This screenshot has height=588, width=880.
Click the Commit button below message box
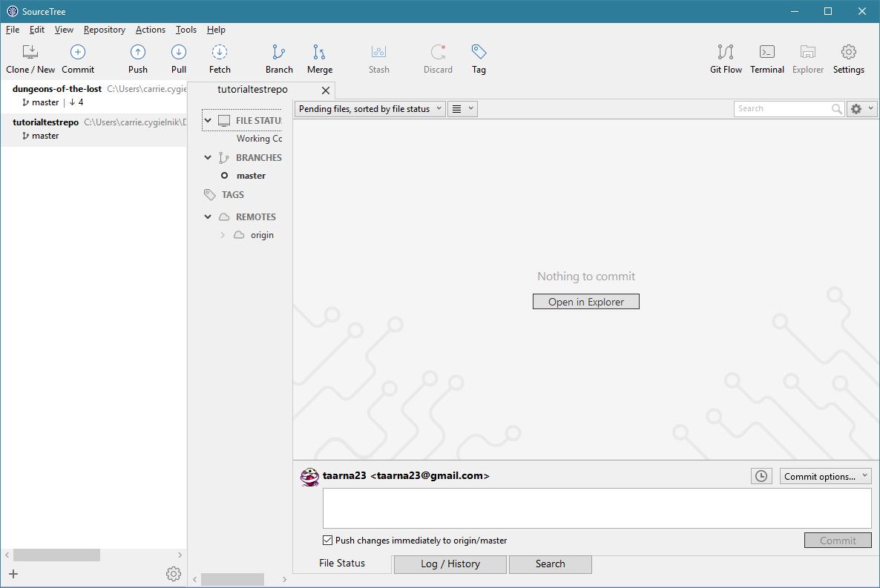pyautogui.click(x=838, y=541)
